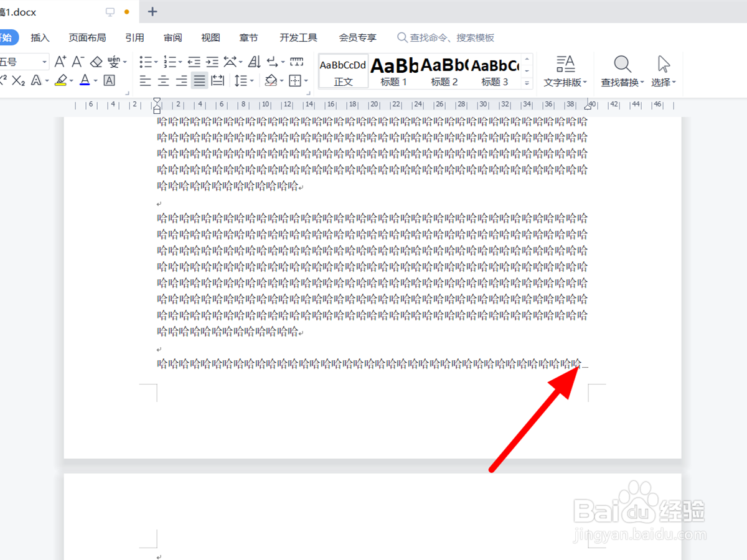Image resolution: width=747 pixels, height=560 pixels.
Task: Apply distributed alignment
Action: click(218, 80)
